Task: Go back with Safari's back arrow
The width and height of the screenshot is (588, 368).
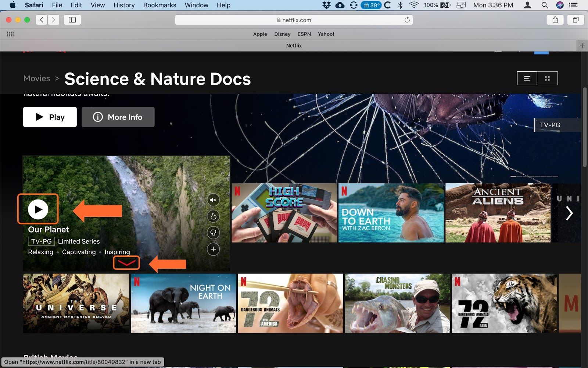Action: pyautogui.click(x=42, y=20)
